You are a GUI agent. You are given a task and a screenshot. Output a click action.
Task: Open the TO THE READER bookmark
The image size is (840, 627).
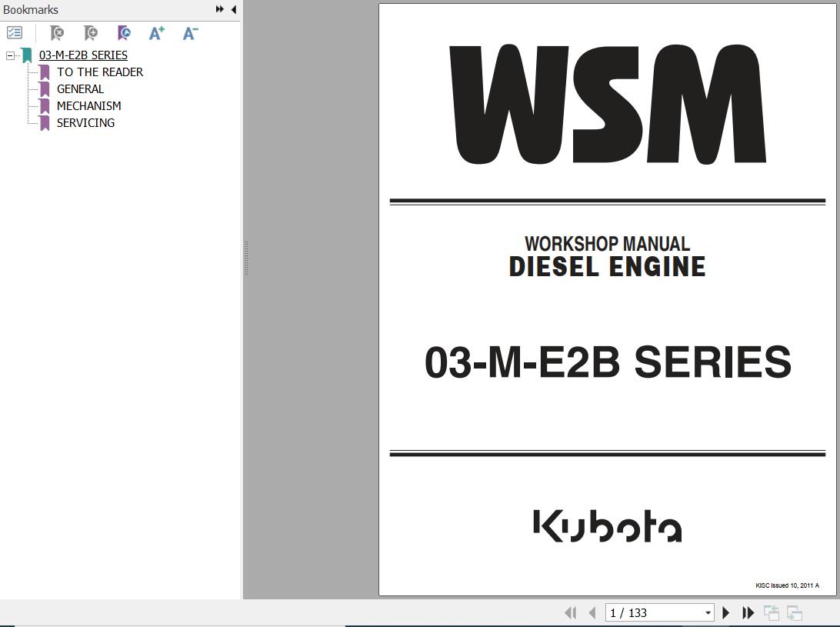(100, 72)
